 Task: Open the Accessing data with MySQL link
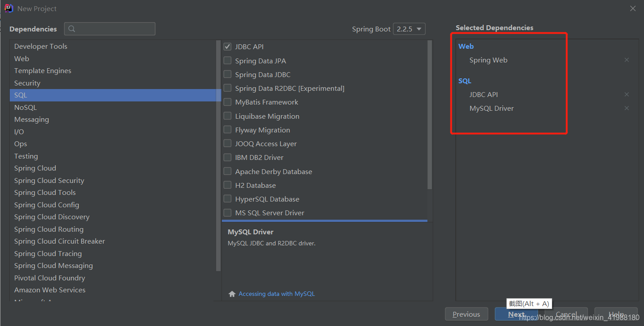tap(276, 294)
